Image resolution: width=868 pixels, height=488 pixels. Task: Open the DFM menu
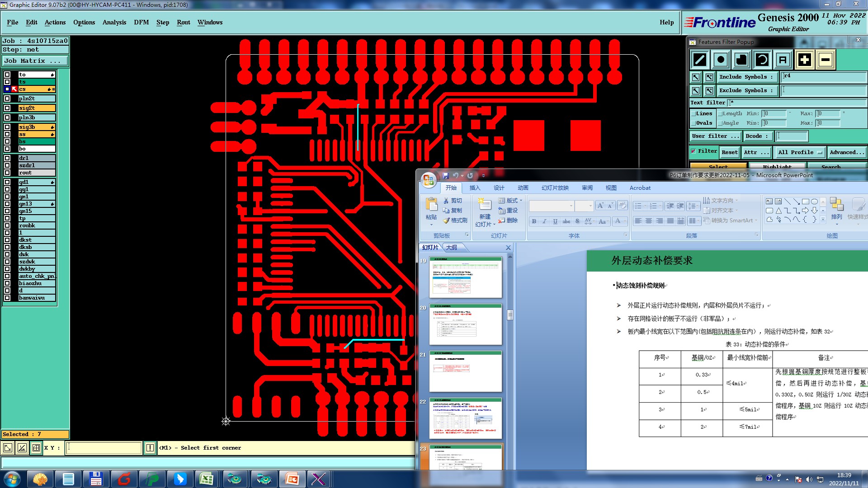coord(141,22)
